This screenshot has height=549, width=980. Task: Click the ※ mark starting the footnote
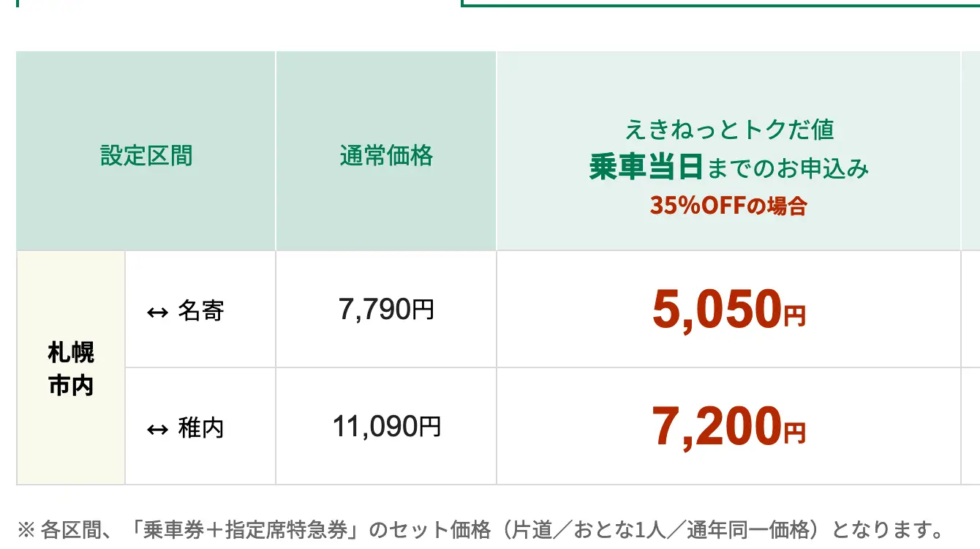pos(26,529)
